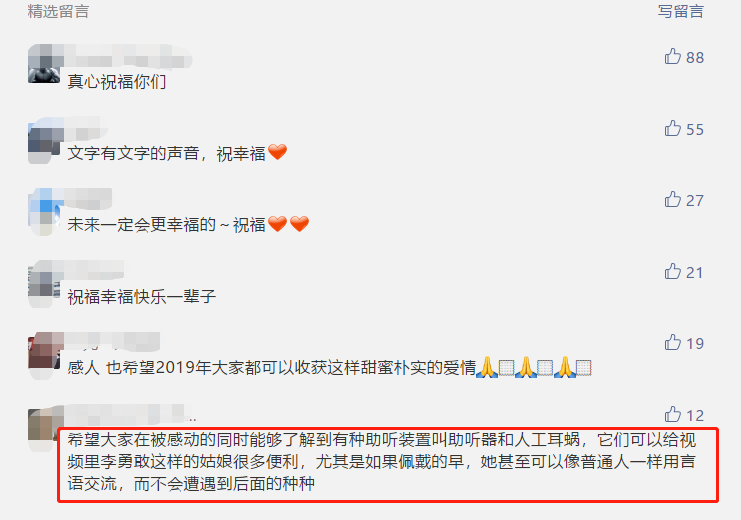Select the comment text 真心祝福你们
This screenshot has height=520, width=741.
tap(117, 82)
